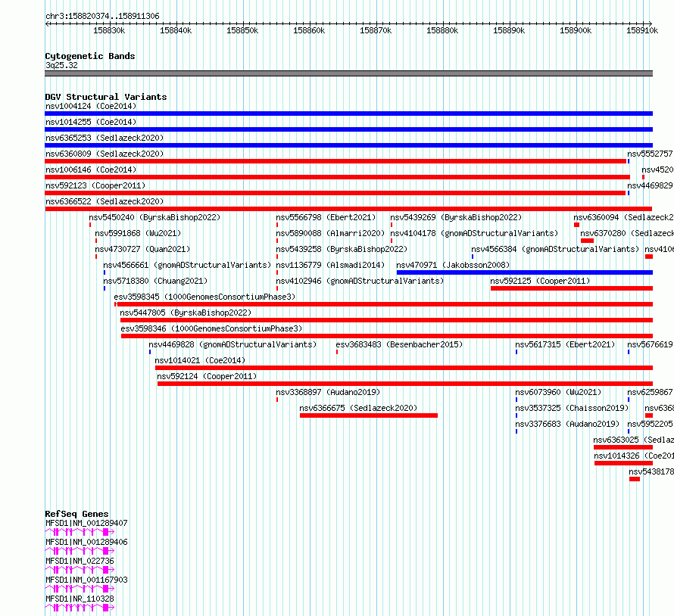Open nsv592124 (Cooper2011) variant label
Viewport: 674px width, 616px height.
pos(207,376)
